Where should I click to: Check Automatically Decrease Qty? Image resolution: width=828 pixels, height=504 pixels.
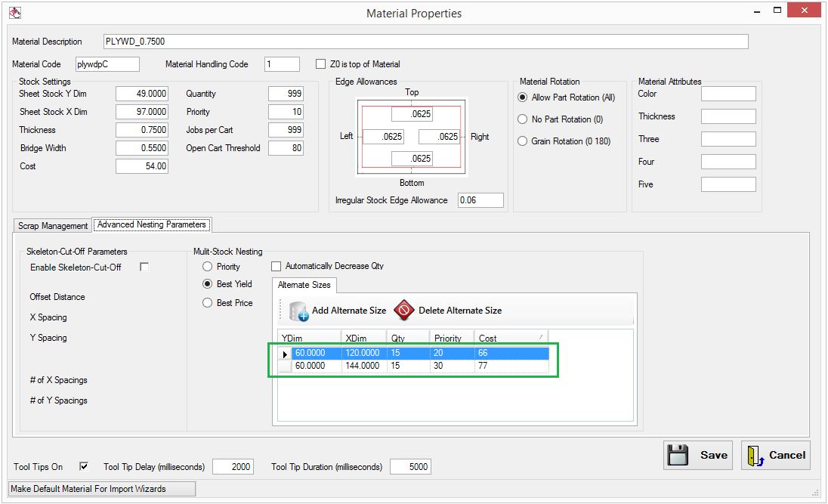coord(277,266)
